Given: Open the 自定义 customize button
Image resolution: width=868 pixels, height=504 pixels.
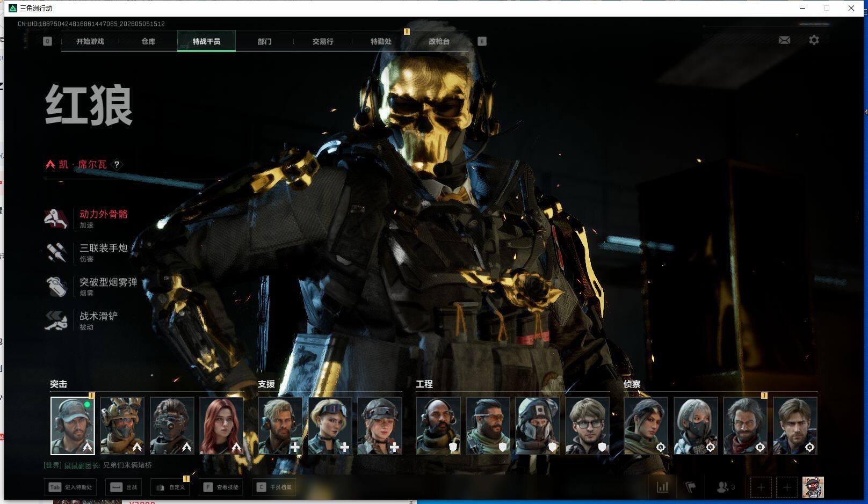Looking at the screenshot, I should click(170, 487).
